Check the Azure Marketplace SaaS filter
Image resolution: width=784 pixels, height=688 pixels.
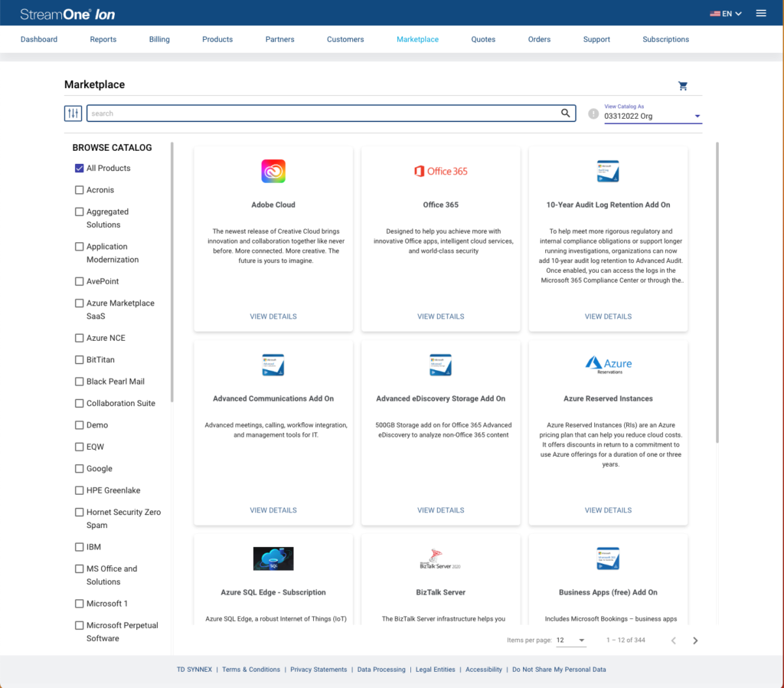pyautogui.click(x=79, y=303)
